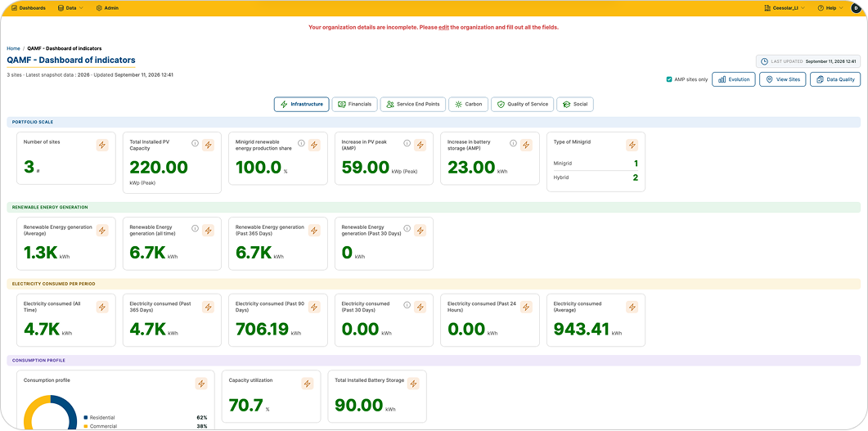
Task: Open info icon on Minigrid renewable energy production share
Action: 301,143
